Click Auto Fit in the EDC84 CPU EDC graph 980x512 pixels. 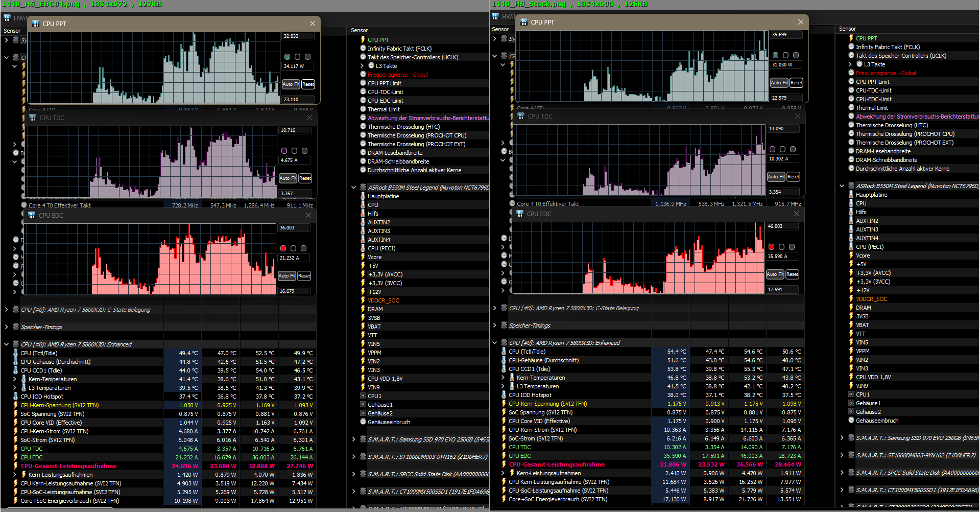(287, 276)
